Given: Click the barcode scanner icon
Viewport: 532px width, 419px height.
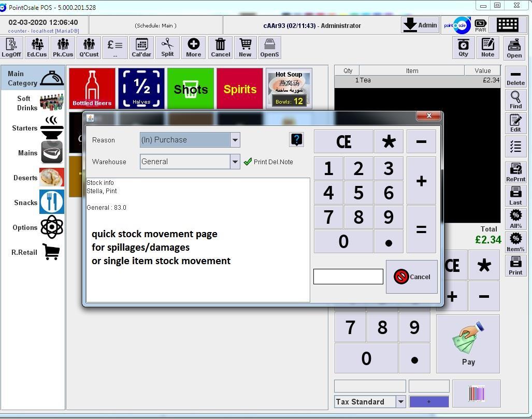Looking at the screenshot, I should [x=477, y=394].
